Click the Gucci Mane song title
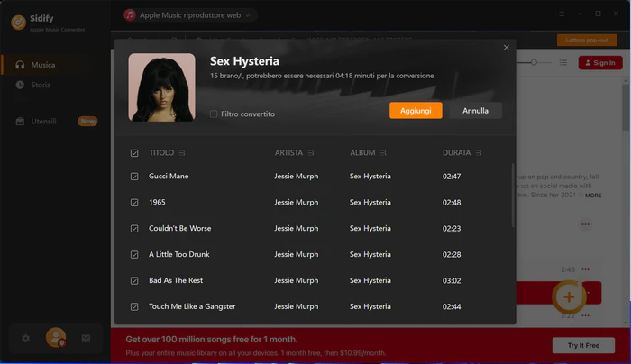Screen dimensions: 631x364 point(169,177)
